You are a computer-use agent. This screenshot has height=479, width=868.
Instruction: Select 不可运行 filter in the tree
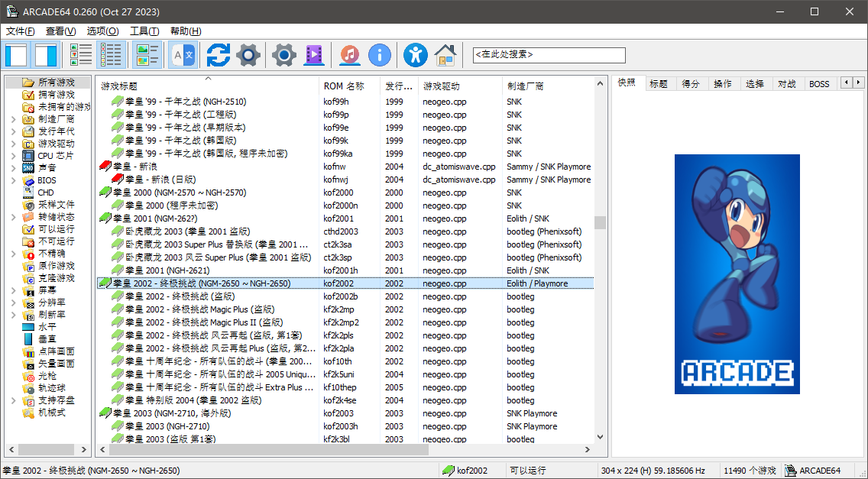tap(56, 241)
